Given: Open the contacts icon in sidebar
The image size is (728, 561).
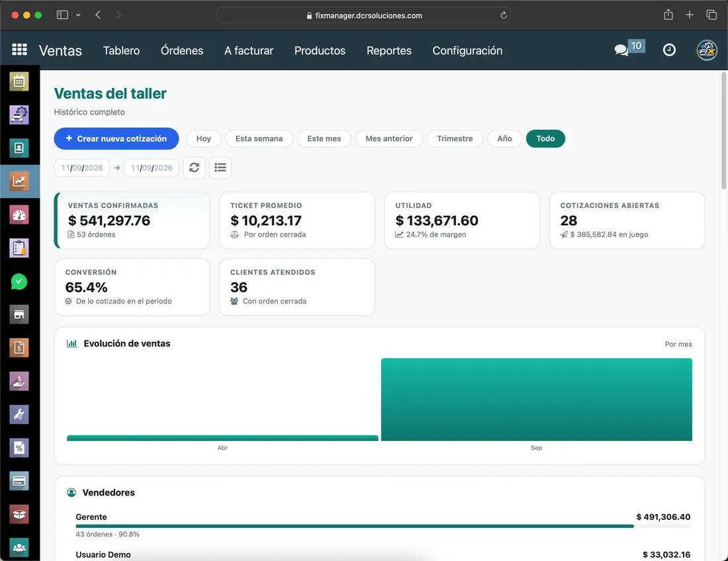Looking at the screenshot, I should (x=19, y=148).
